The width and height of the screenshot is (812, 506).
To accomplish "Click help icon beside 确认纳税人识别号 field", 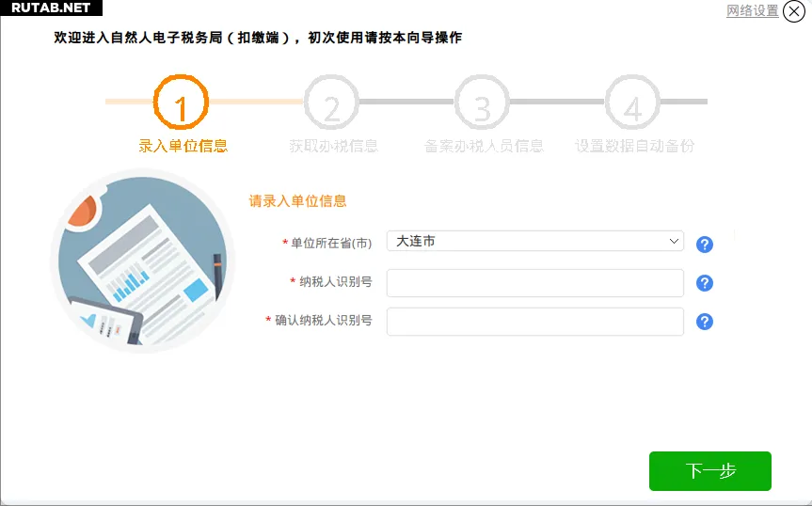I will tap(705, 322).
